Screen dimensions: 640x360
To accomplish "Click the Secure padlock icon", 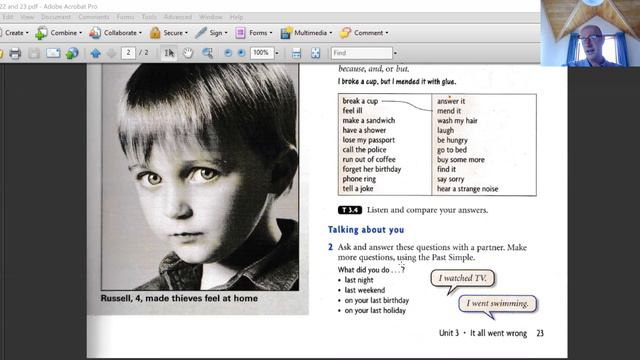I will point(155,33).
